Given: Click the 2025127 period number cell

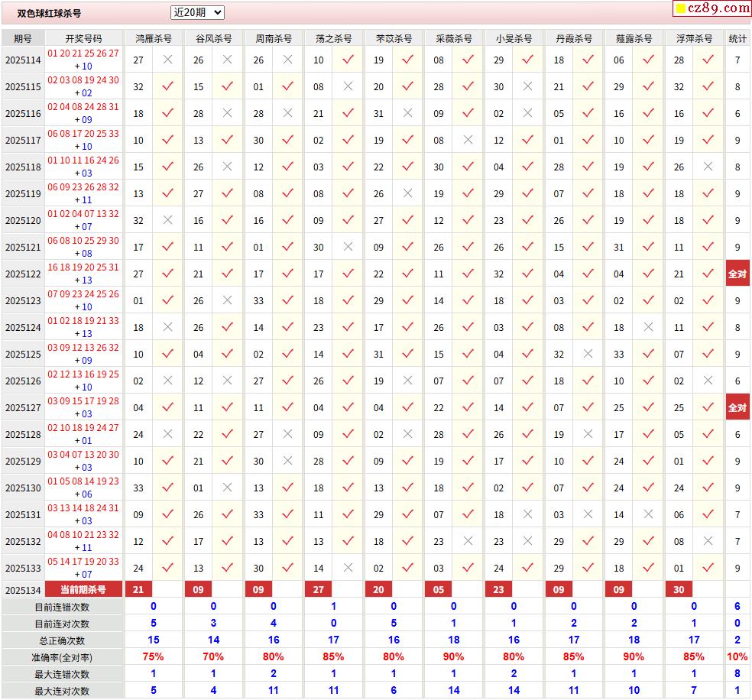Looking at the screenshot, I should [23, 407].
